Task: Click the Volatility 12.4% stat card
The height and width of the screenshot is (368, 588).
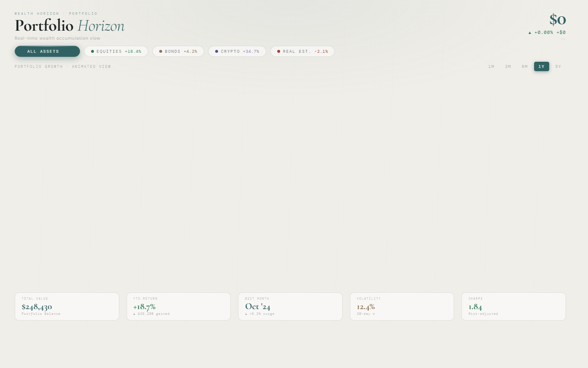Action: pos(402,306)
